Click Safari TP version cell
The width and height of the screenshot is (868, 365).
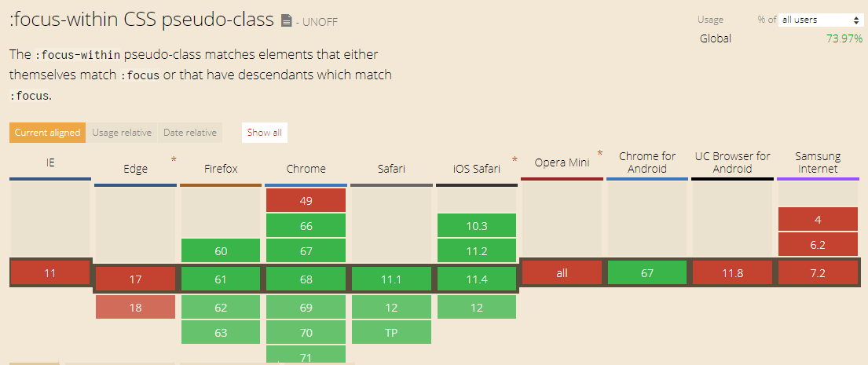coord(391,332)
